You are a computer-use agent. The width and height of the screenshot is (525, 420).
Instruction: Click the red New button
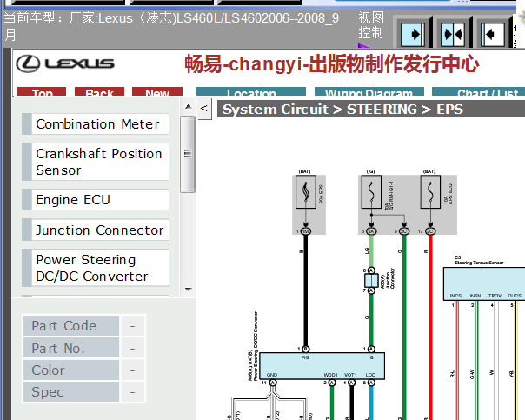click(x=157, y=91)
